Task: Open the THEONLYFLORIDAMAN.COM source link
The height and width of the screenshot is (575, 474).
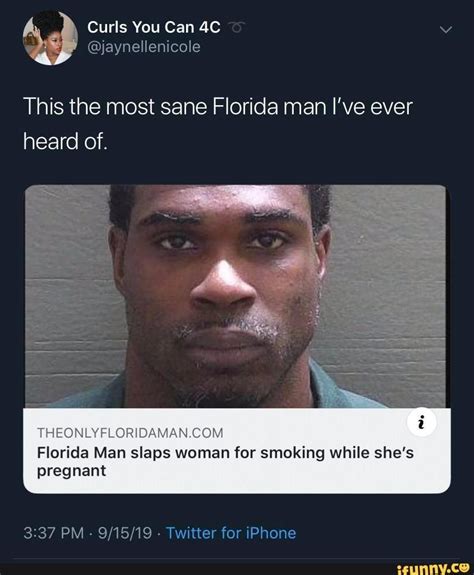Action: point(130,433)
